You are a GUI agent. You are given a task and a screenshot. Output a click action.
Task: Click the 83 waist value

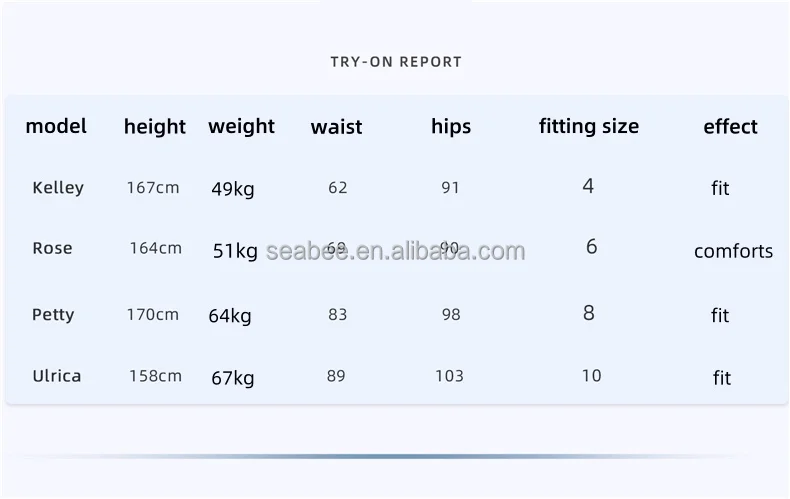338,315
